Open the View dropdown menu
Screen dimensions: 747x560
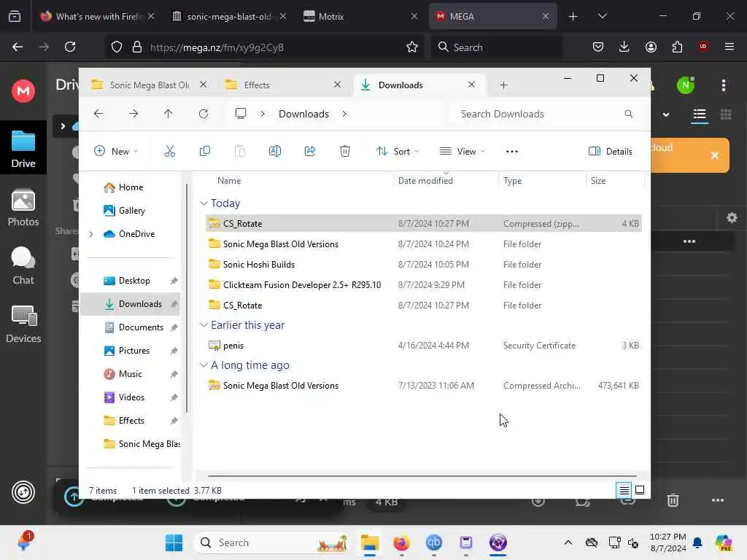[462, 152]
